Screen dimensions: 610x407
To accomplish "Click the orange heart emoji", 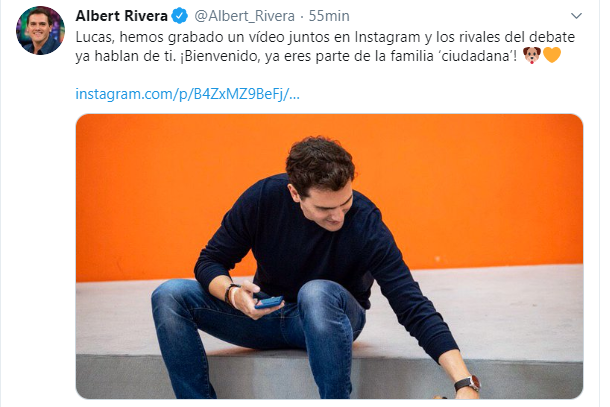I will pyautogui.click(x=552, y=55).
